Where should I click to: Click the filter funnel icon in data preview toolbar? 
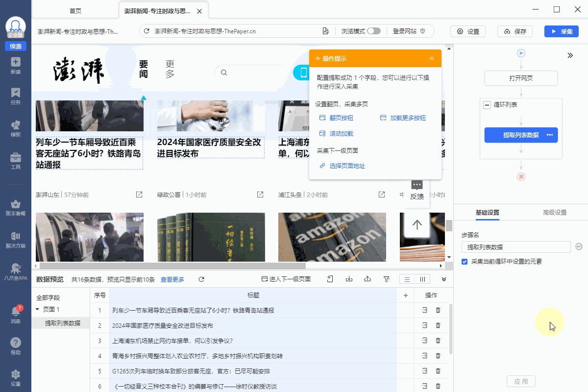pos(386,279)
